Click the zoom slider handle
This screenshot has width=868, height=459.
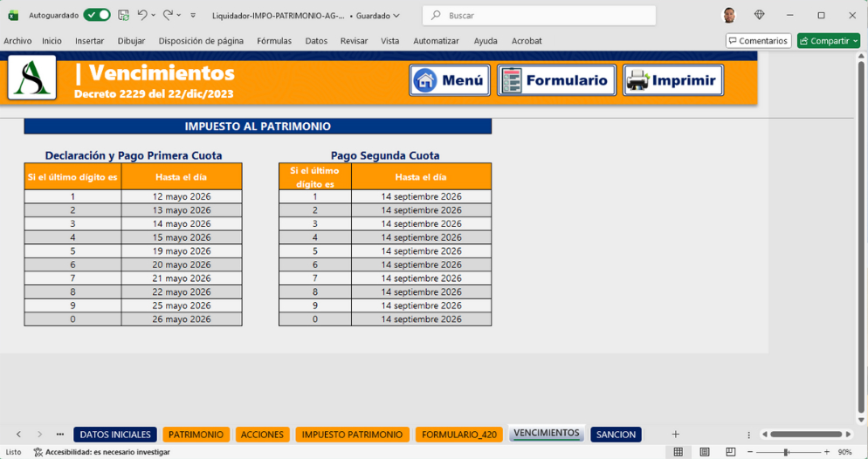click(785, 452)
